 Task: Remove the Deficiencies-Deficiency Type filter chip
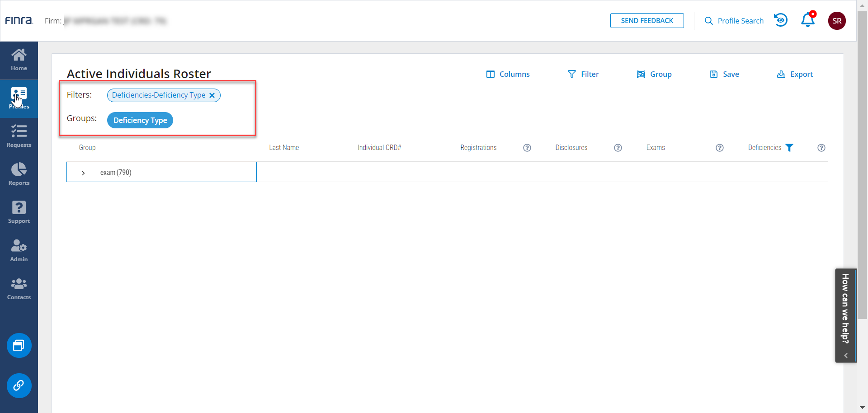(212, 95)
